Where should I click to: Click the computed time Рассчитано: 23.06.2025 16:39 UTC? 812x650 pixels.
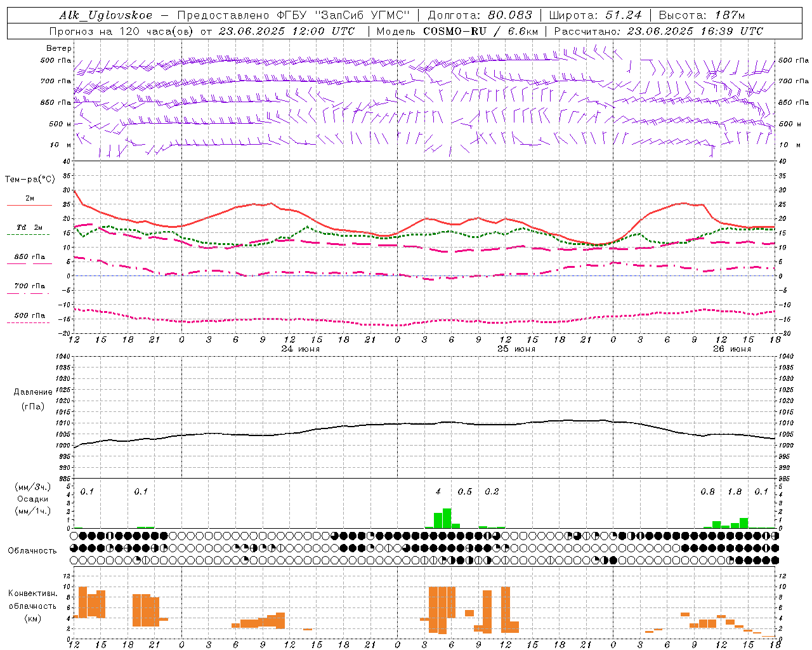click(x=658, y=31)
